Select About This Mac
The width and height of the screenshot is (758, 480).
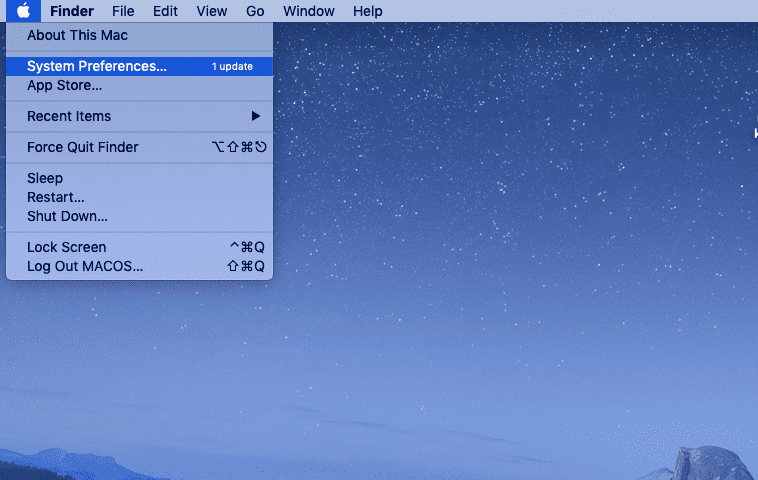point(77,35)
